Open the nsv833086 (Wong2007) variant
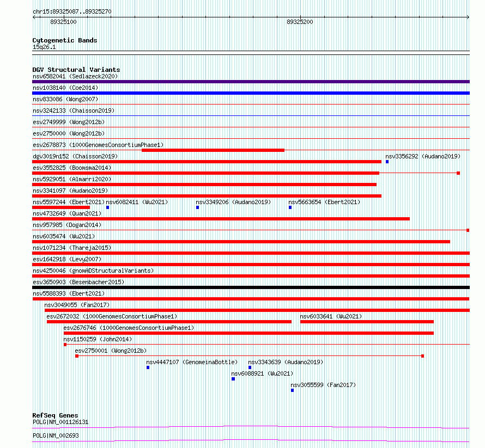This screenshot has width=485, height=448. click(65, 99)
